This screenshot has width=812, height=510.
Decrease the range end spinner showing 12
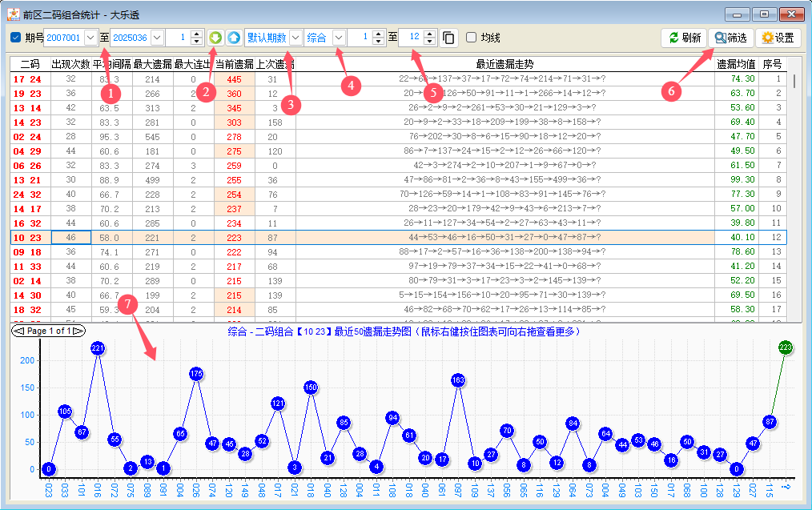point(430,42)
